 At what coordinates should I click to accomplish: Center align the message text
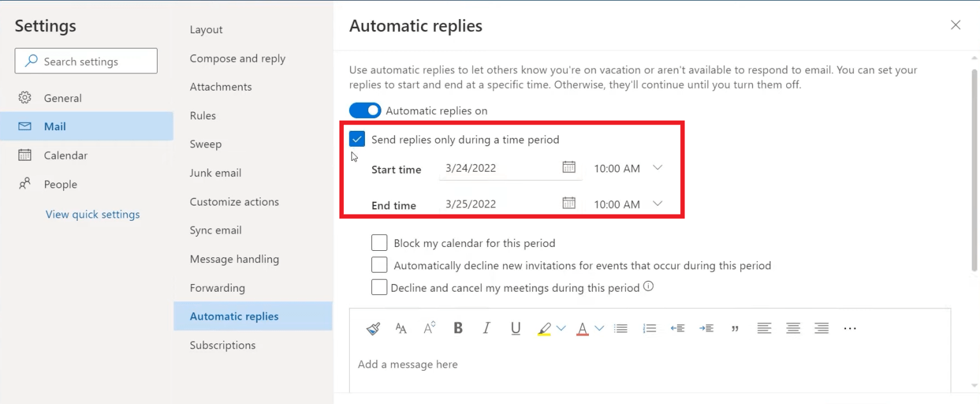792,328
